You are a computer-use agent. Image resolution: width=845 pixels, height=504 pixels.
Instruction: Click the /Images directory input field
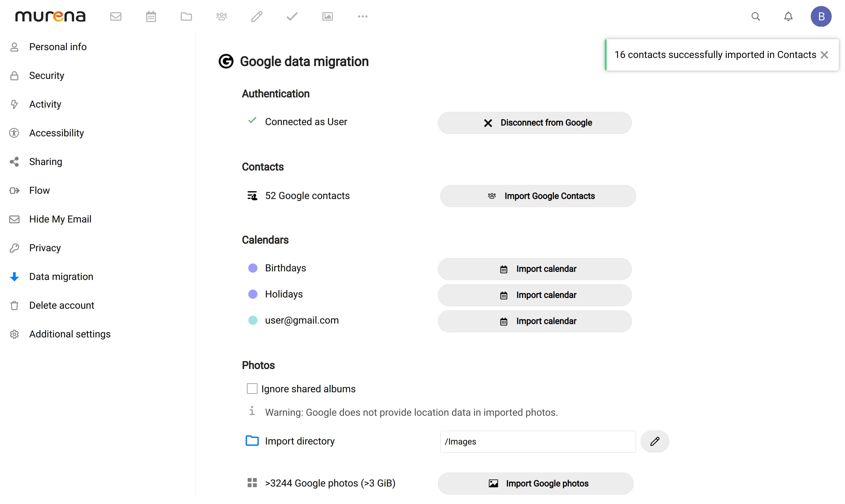[x=537, y=442]
